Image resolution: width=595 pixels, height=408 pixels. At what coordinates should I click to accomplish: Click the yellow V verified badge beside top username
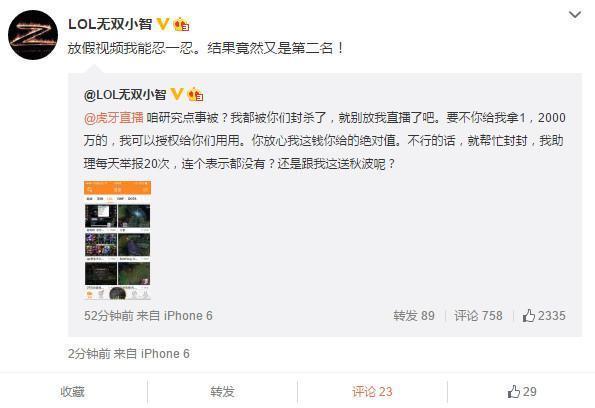click(163, 24)
